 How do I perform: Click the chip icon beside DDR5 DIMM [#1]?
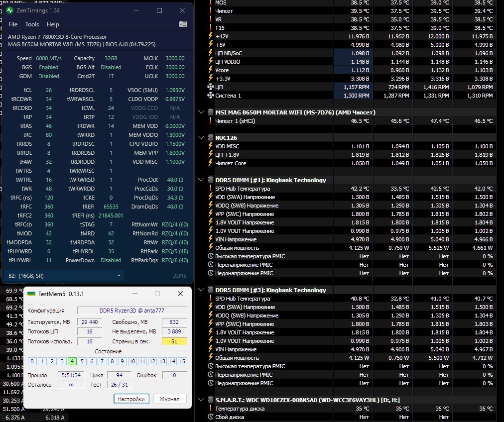pos(211,180)
